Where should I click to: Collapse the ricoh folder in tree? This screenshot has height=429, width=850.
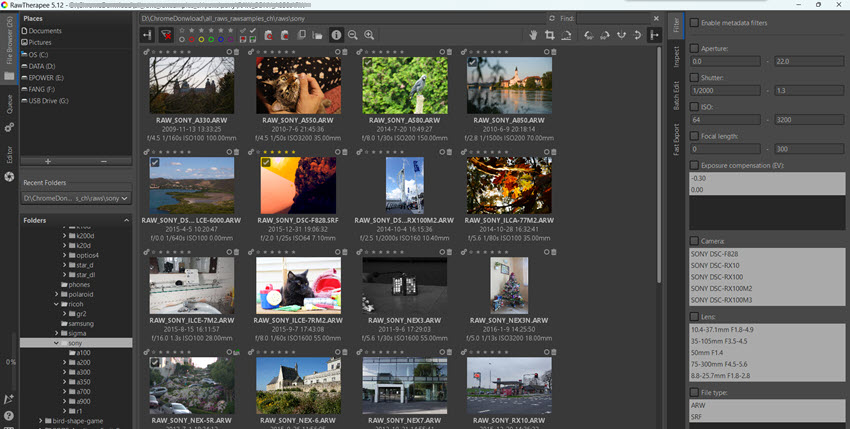click(x=56, y=304)
